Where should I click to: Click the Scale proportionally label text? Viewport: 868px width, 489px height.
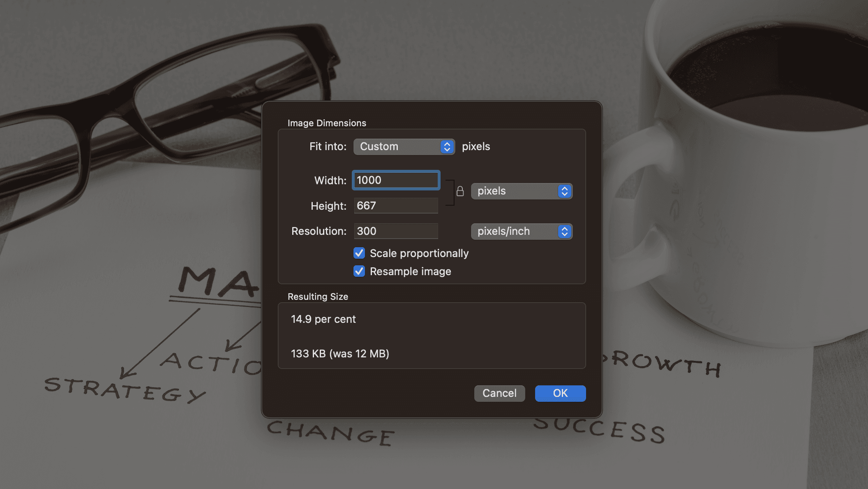(419, 253)
